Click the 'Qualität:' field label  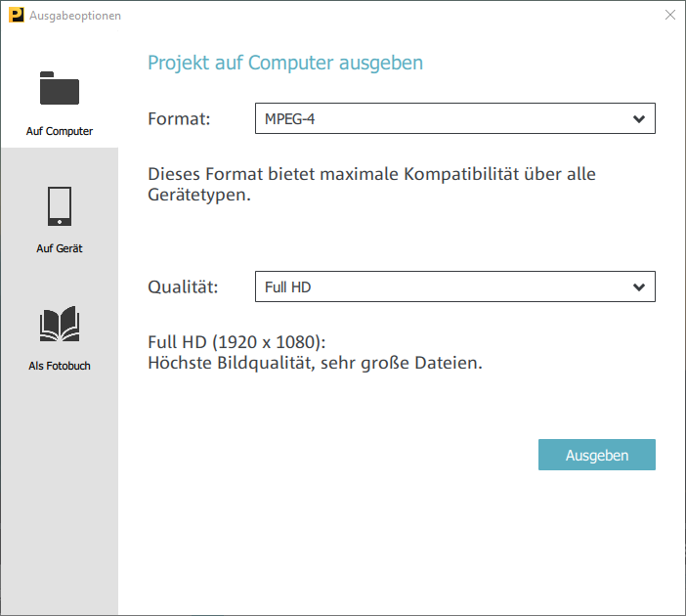(183, 287)
